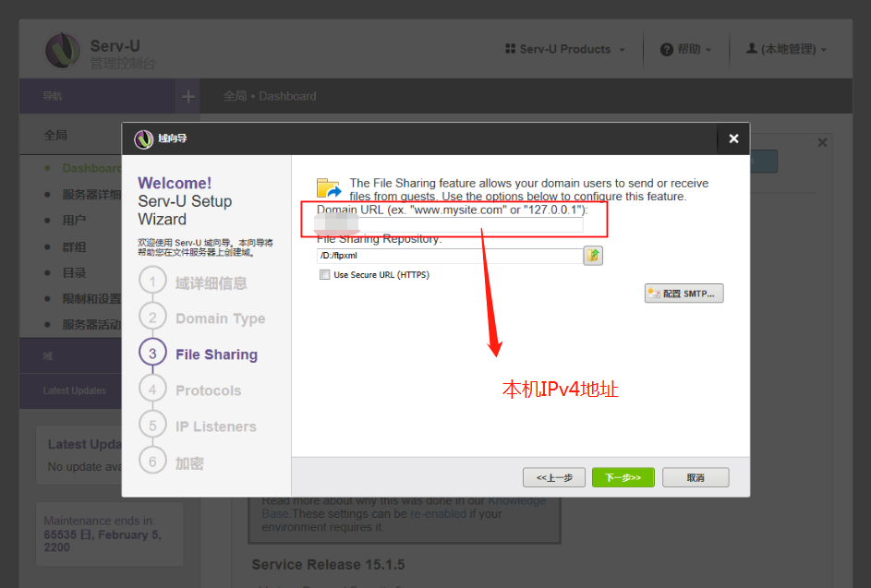The width and height of the screenshot is (871, 588).
Task: Click File Sharing step label
Action: click(x=217, y=354)
